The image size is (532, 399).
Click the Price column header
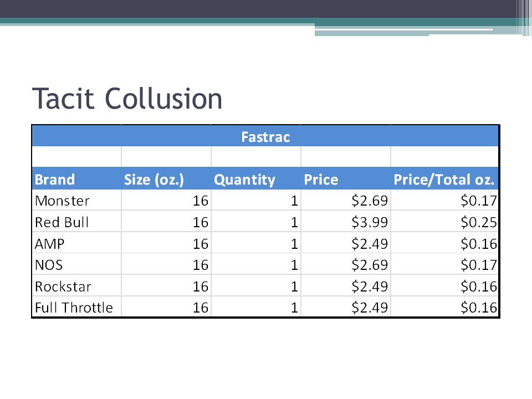click(346, 179)
